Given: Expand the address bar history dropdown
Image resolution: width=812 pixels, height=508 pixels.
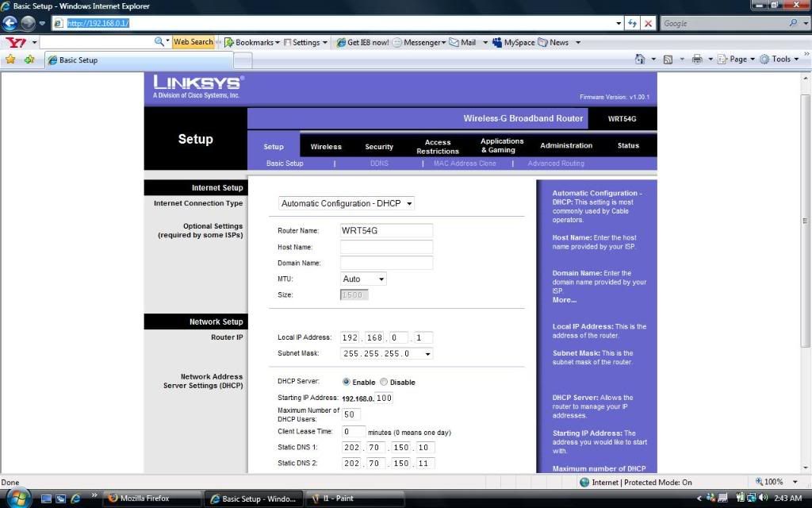Looking at the screenshot, I should tap(619, 23).
